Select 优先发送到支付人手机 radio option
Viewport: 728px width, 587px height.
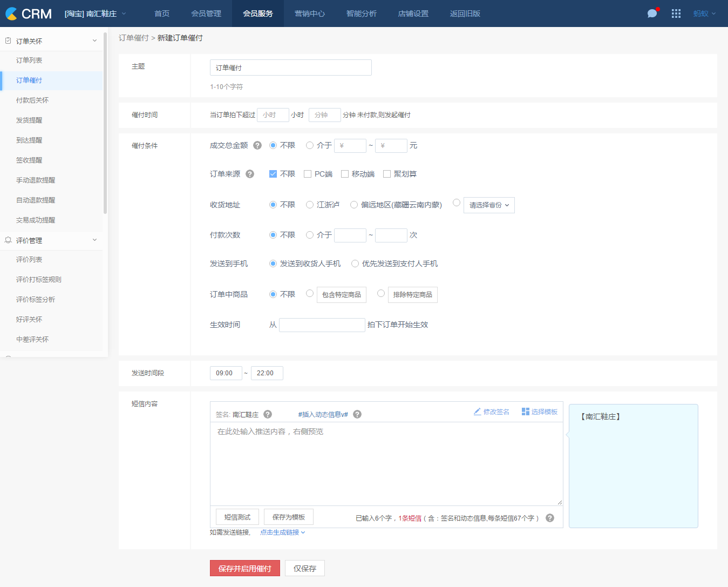pyautogui.click(x=355, y=264)
